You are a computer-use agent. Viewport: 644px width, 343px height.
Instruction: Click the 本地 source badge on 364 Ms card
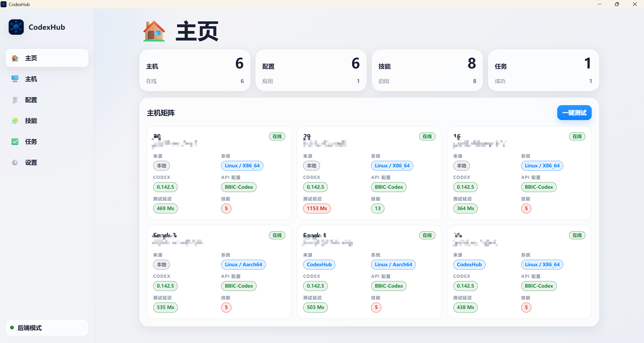(461, 166)
